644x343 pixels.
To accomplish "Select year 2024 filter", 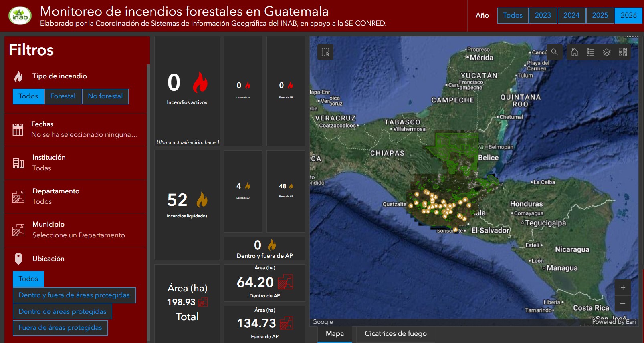I will coord(571,16).
